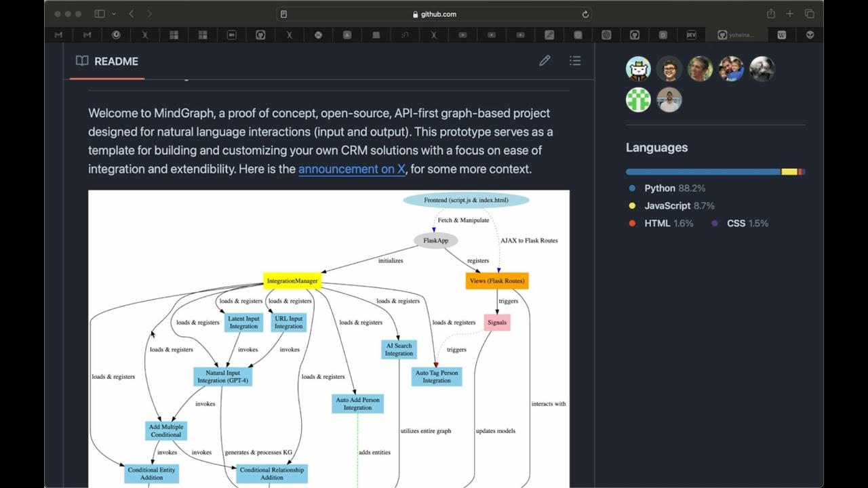Open a new tab with the plus icon
Screen dimensions: 868x488
(789, 14)
